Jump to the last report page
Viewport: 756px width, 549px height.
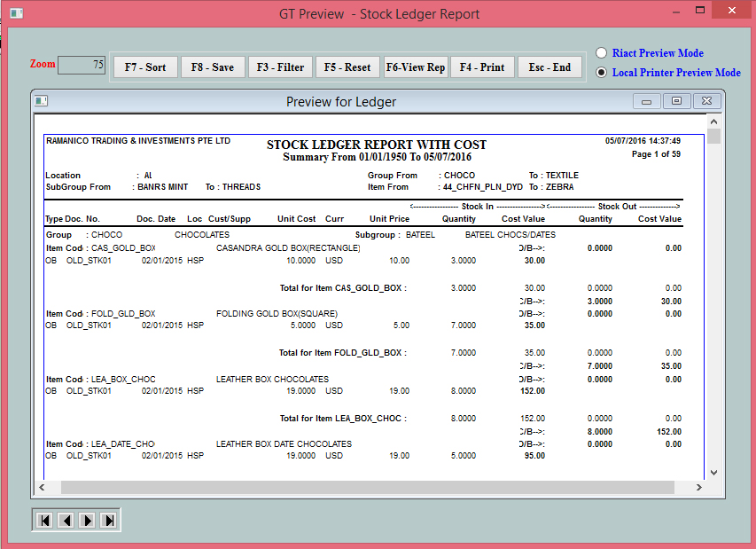[x=108, y=520]
